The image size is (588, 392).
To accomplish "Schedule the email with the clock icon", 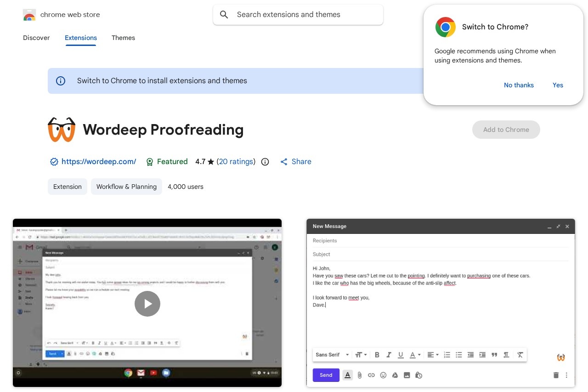I will tap(419, 375).
